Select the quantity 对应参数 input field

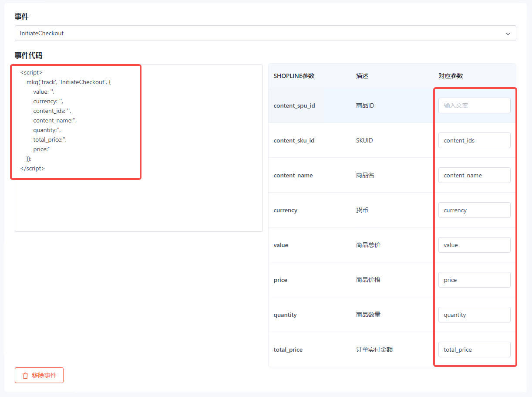tap(475, 315)
